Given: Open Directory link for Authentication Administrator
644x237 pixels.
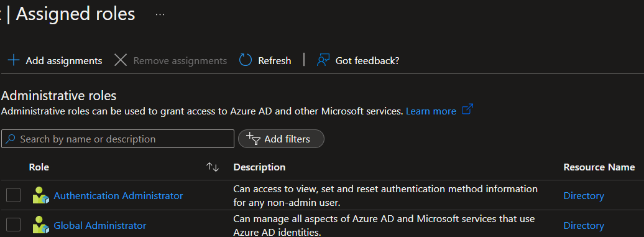Looking at the screenshot, I should (x=584, y=195).
